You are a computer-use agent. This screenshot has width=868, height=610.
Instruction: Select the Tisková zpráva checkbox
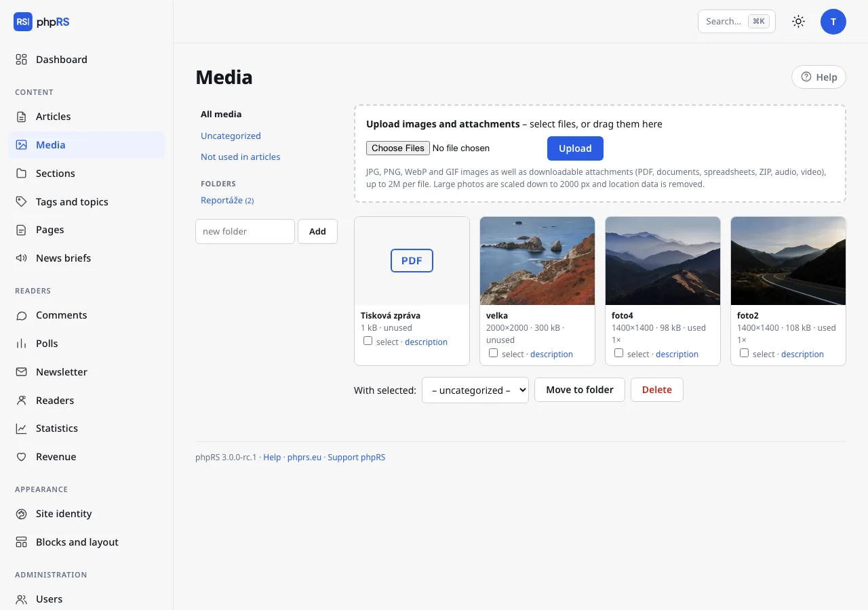point(368,341)
